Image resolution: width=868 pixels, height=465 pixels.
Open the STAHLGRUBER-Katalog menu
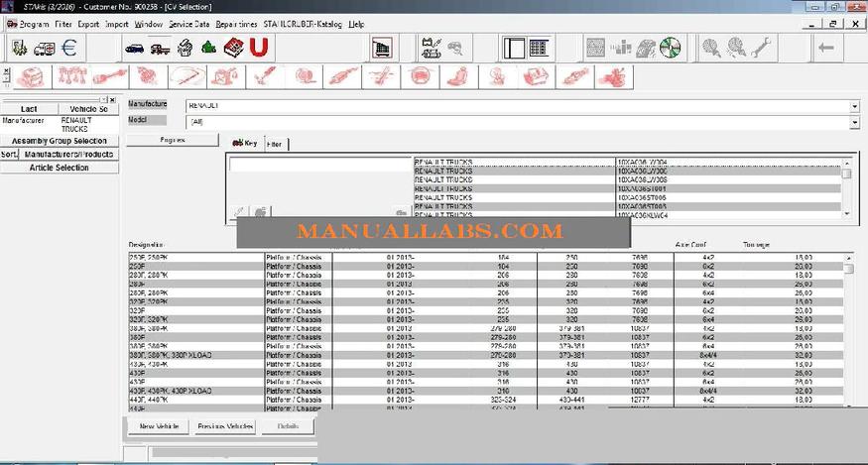click(303, 25)
